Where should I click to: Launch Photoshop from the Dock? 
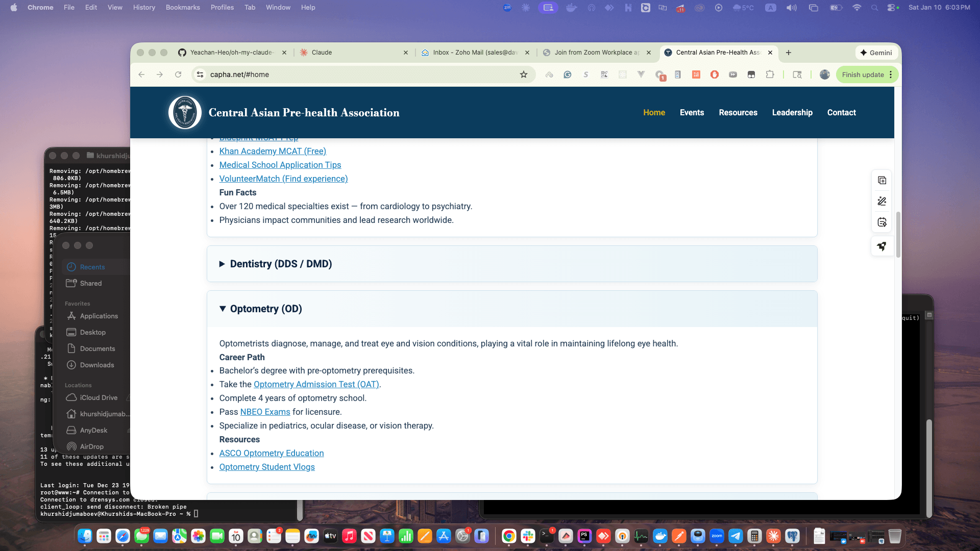(585, 536)
